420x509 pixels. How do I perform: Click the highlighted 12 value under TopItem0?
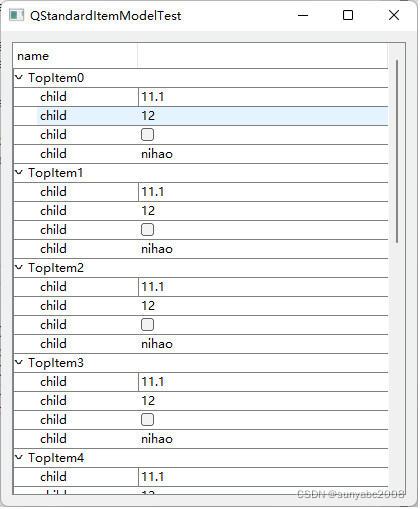(148, 116)
